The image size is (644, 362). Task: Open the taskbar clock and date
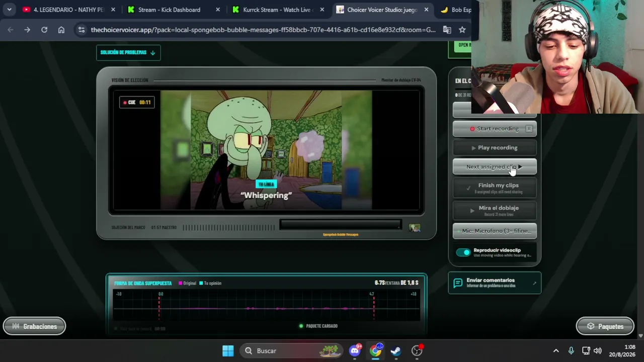[x=622, y=350]
